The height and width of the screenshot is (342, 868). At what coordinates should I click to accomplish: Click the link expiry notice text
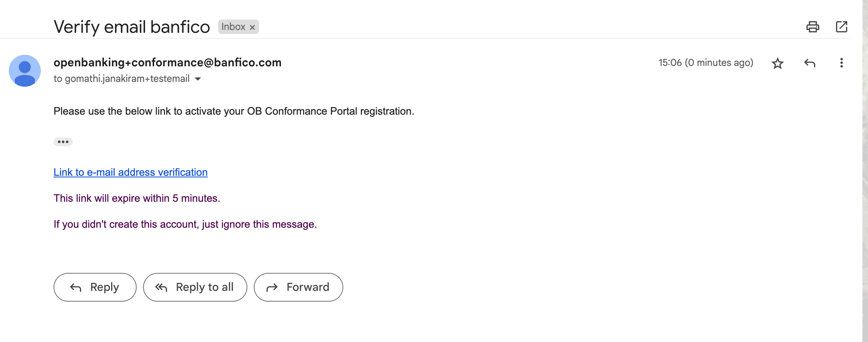pyautogui.click(x=137, y=198)
